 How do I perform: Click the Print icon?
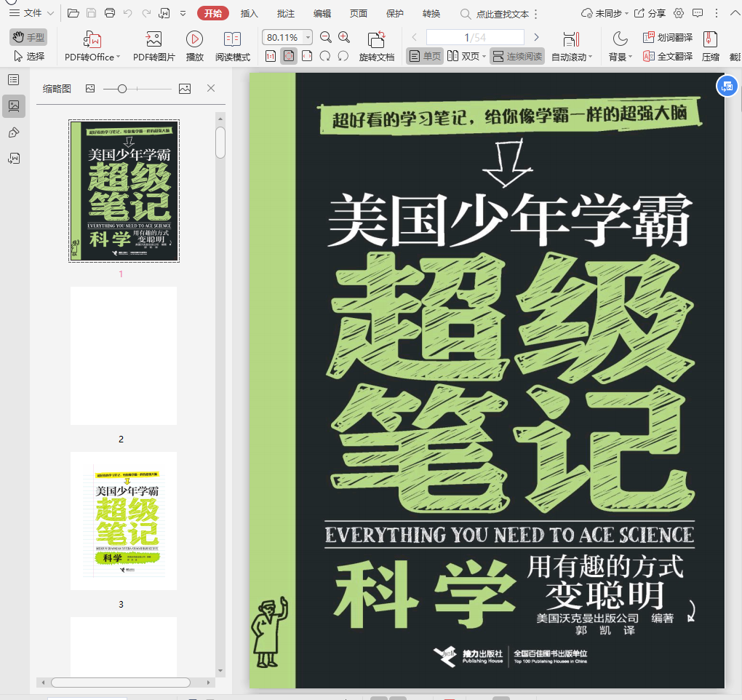[110, 13]
